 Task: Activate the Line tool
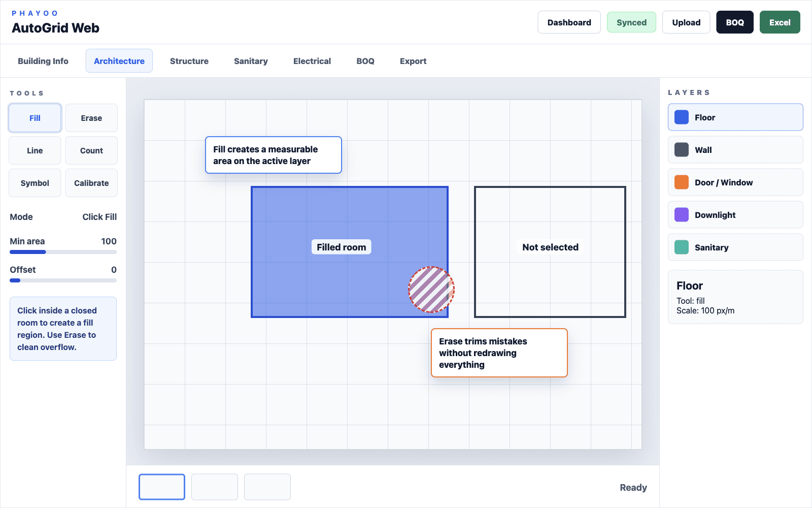tap(35, 150)
